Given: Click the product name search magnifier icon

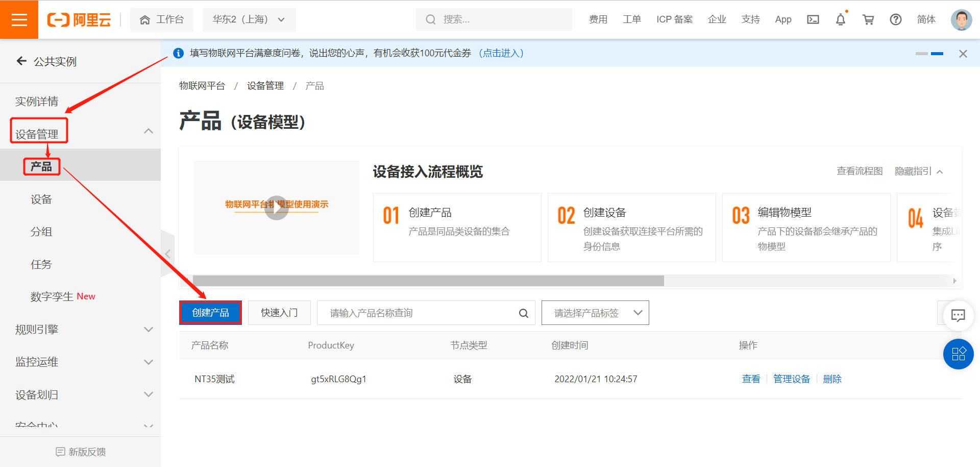Looking at the screenshot, I should click(x=524, y=313).
